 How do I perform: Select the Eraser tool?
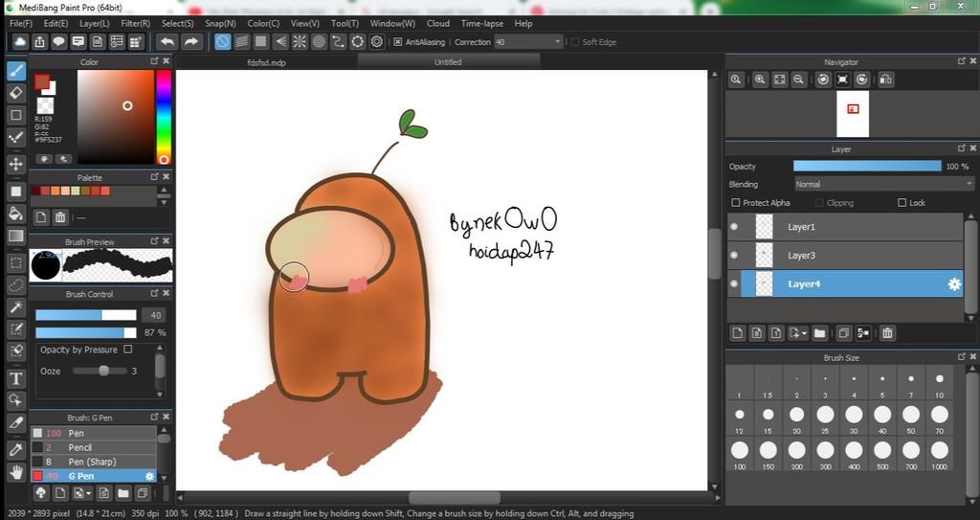coord(16,93)
